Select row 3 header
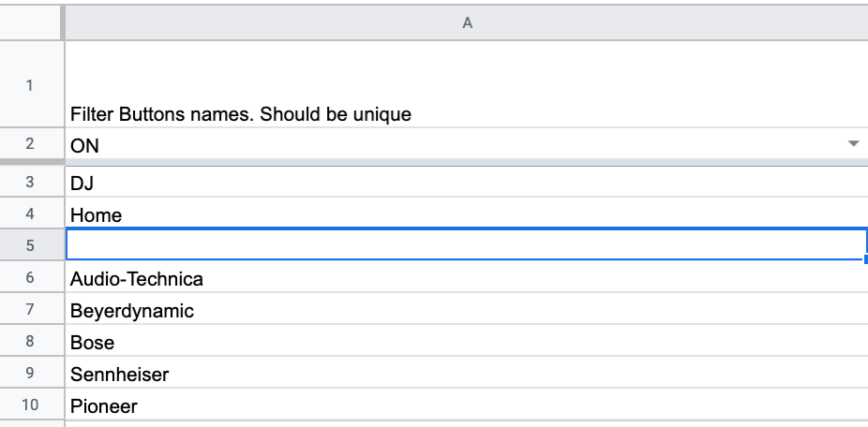868x427 pixels. (x=30, y=182)
